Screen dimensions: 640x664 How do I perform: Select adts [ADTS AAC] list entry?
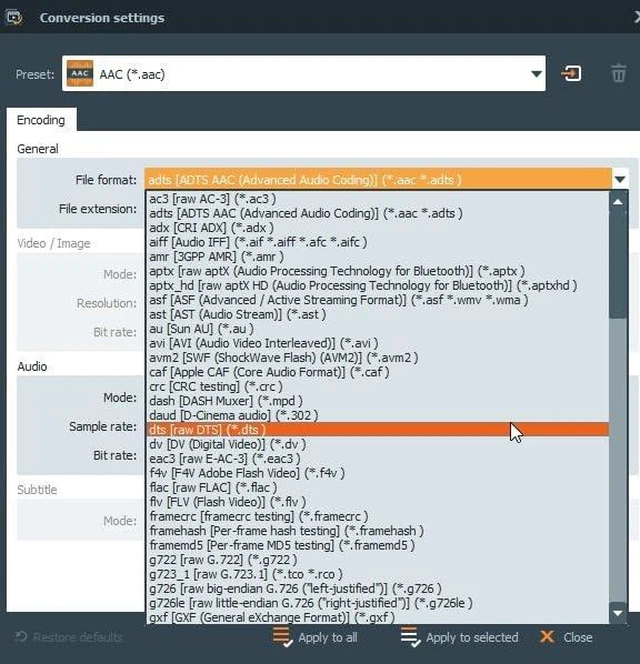click(x=377, y=213)
